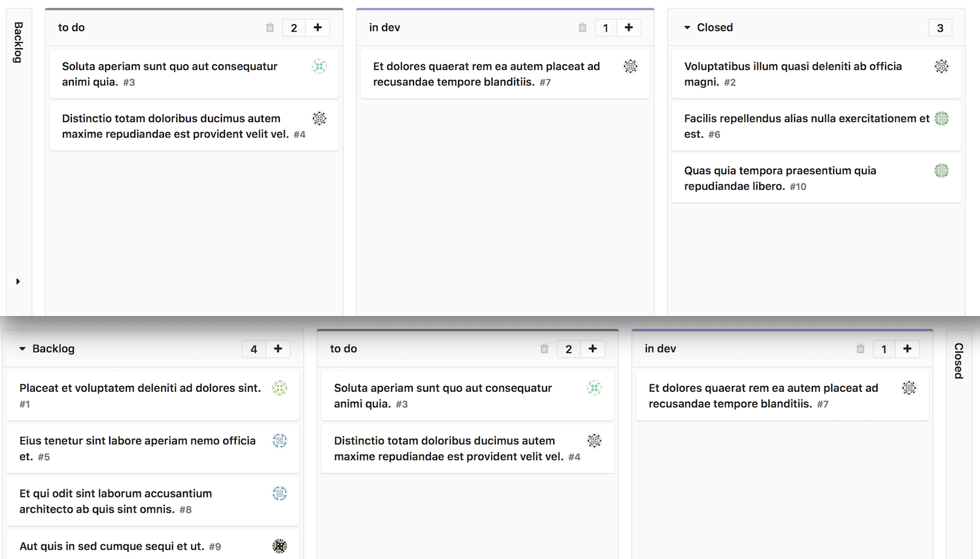Open issue #2 titled Voluptatibus illum quasi

(x=793, y=74)
